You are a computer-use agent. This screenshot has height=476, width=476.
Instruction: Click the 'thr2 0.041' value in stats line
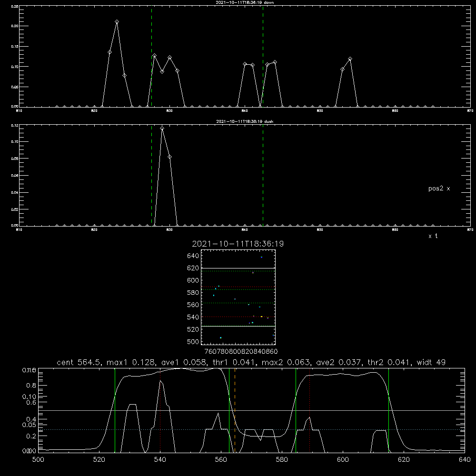388,362
